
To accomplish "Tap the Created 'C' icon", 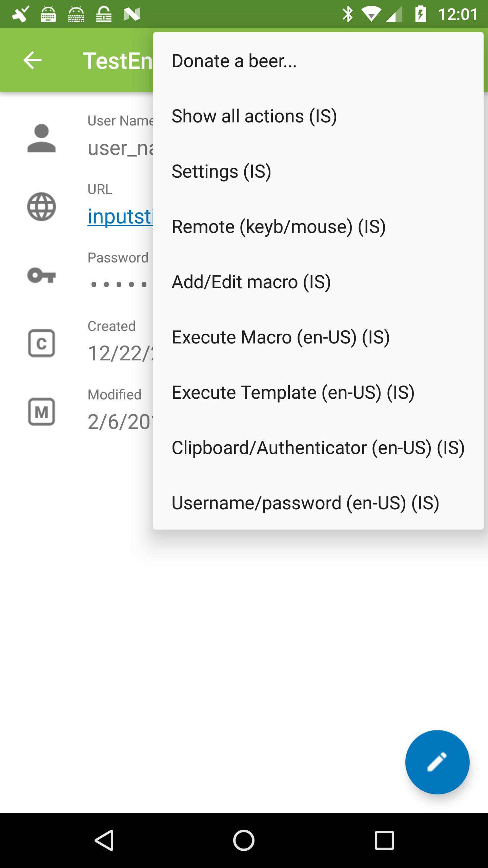I will [x=41, y=343].
